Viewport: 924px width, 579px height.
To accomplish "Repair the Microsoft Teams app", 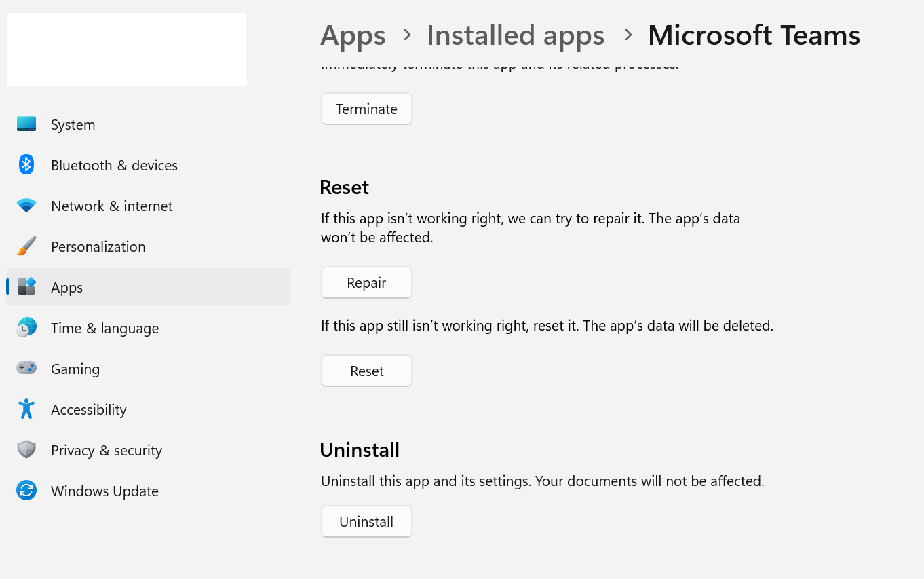I will click(x=366, y=282).
